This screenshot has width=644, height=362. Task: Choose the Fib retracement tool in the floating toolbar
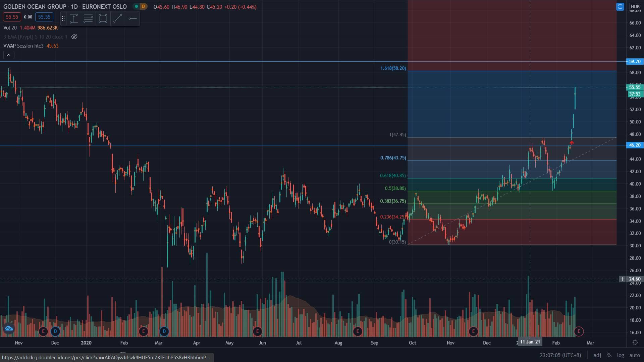[x=88, y=18]
